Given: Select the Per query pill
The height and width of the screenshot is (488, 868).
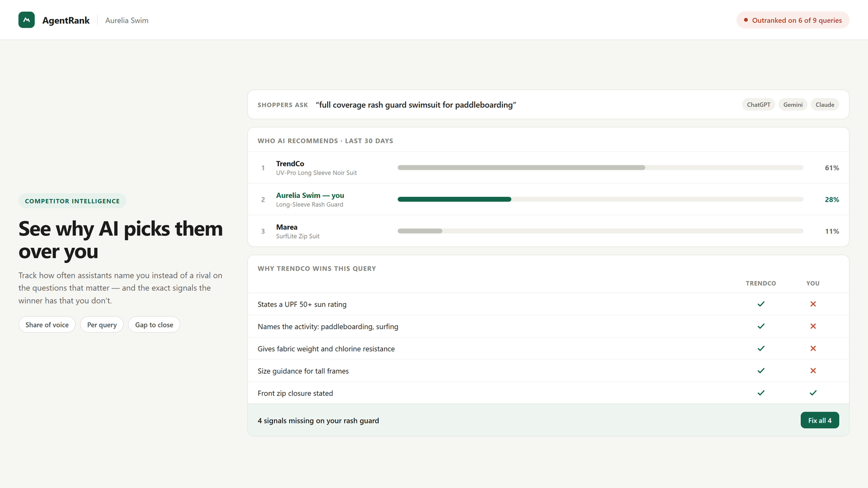Looking at the screenshot, I should point(102,325).
